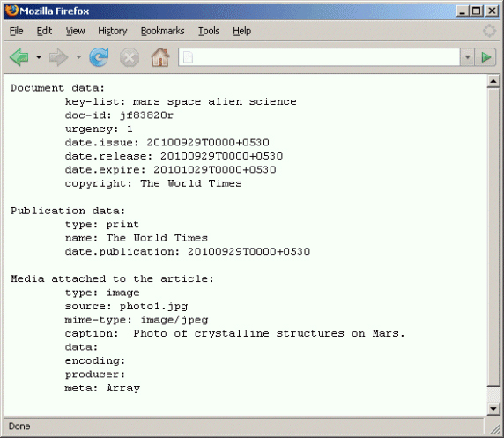Screen dimensions: 504x438
Task: Click the page icon in address bar
Action: pos(188,57)
